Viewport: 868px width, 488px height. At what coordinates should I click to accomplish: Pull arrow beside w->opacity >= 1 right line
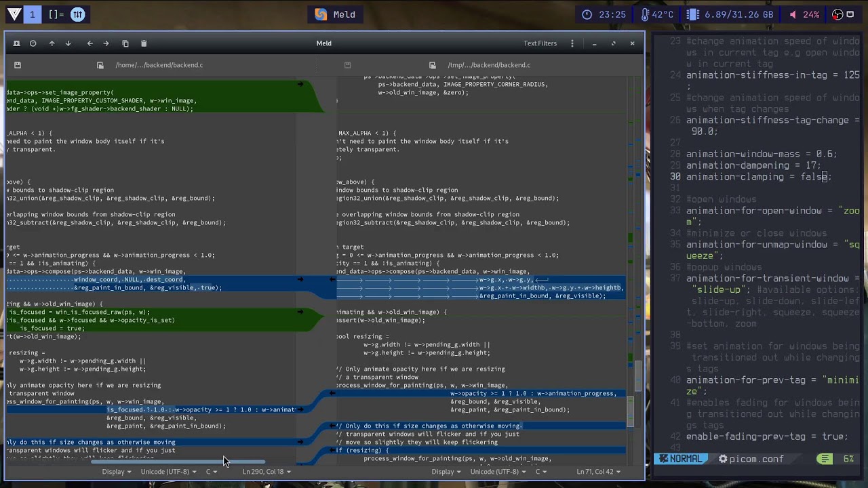(332, 393)
